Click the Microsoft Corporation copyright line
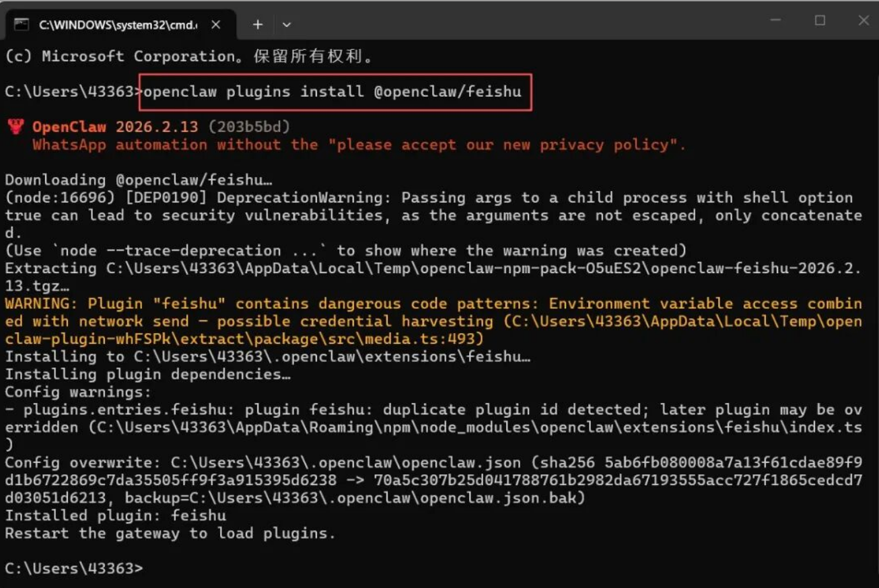The image size is (879, 588). pos(189,57)
